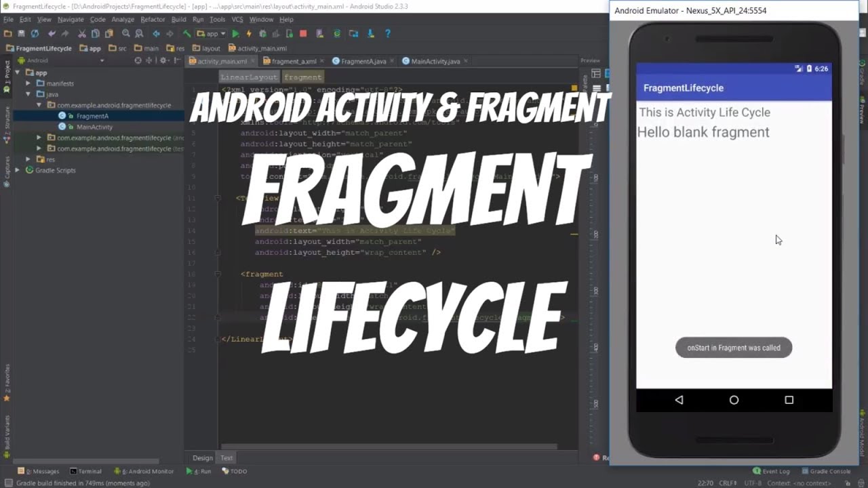Expand the manifests folder

28,83
